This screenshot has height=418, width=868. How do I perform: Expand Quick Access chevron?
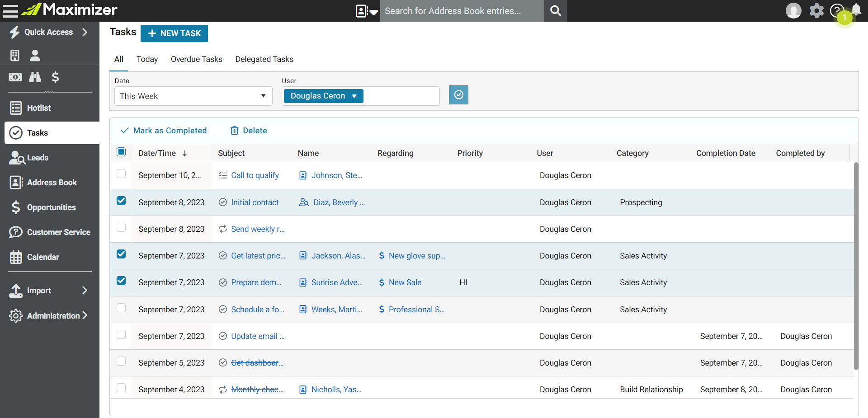pos(85,32)
